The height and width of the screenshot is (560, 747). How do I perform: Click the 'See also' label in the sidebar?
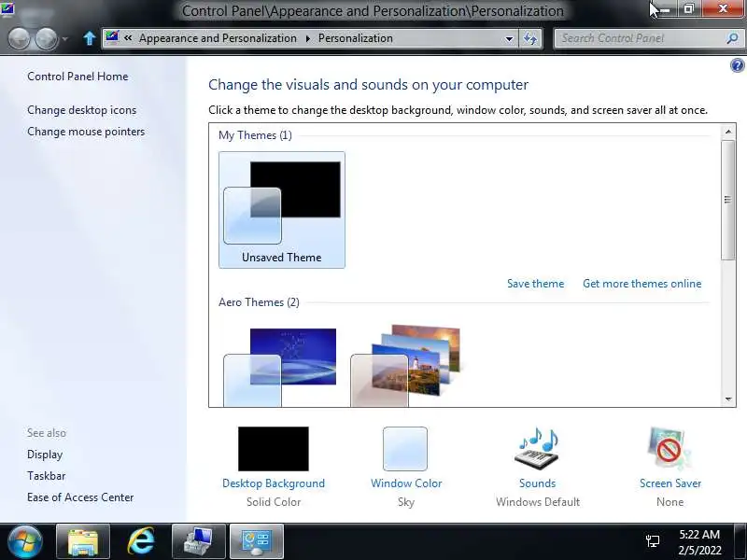click(x=46, y=433)
